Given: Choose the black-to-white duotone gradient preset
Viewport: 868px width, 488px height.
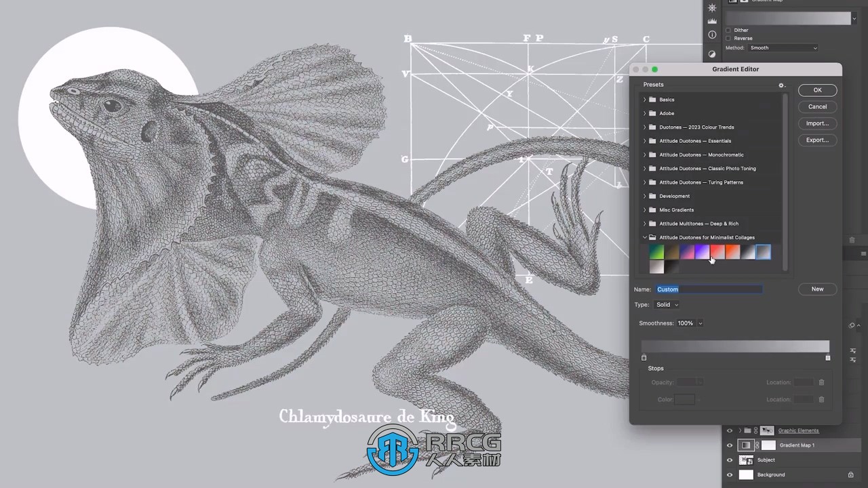Looking at the screenshot, I should click(748, 252).
